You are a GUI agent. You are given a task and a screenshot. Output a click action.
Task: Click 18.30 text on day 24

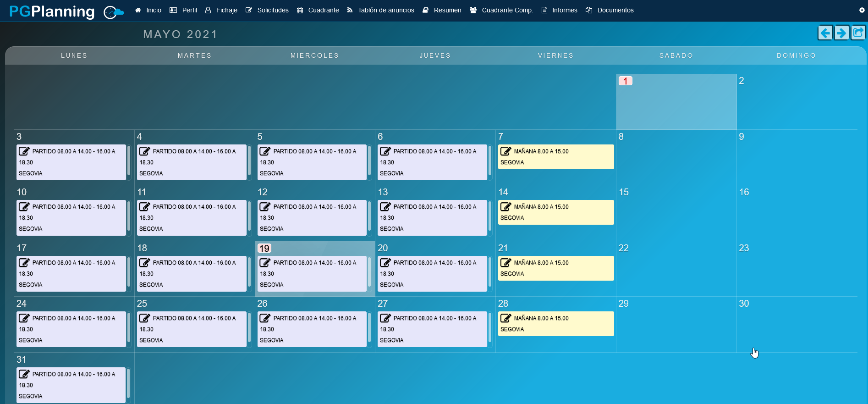point(26,329)
